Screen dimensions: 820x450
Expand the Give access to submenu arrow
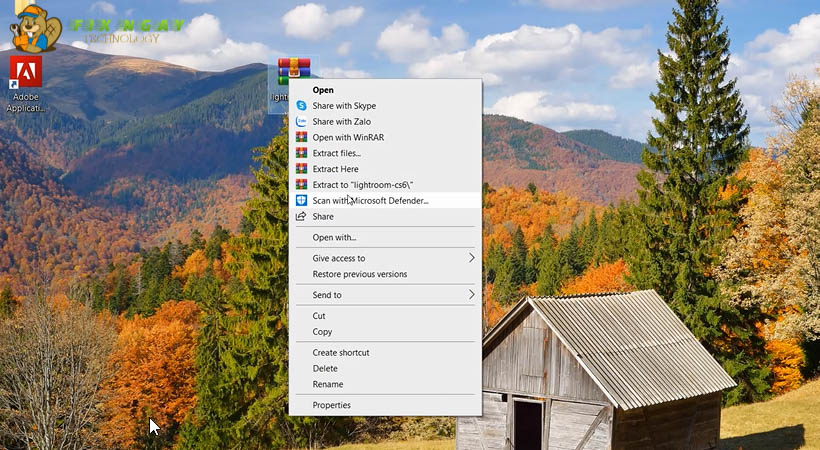coord(472,258)
